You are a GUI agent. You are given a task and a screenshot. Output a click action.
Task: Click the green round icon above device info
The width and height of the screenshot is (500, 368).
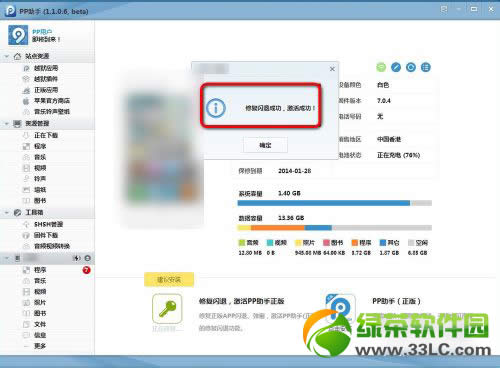[x=381, y=67]
